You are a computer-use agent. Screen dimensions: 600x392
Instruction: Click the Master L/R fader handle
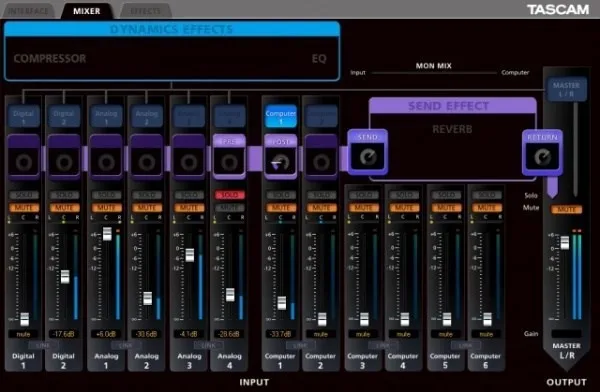tap(565, 243)
